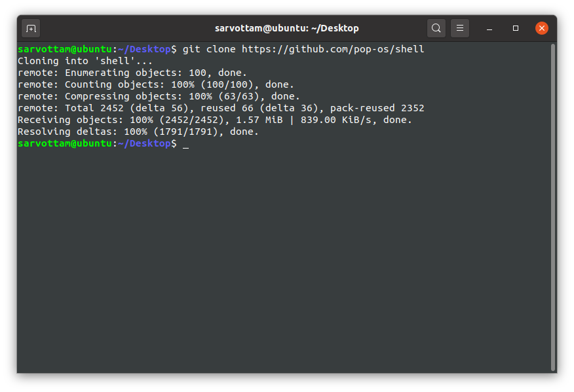
Task: Click the "git clone" command text
Action: click(x=209, y=49)
